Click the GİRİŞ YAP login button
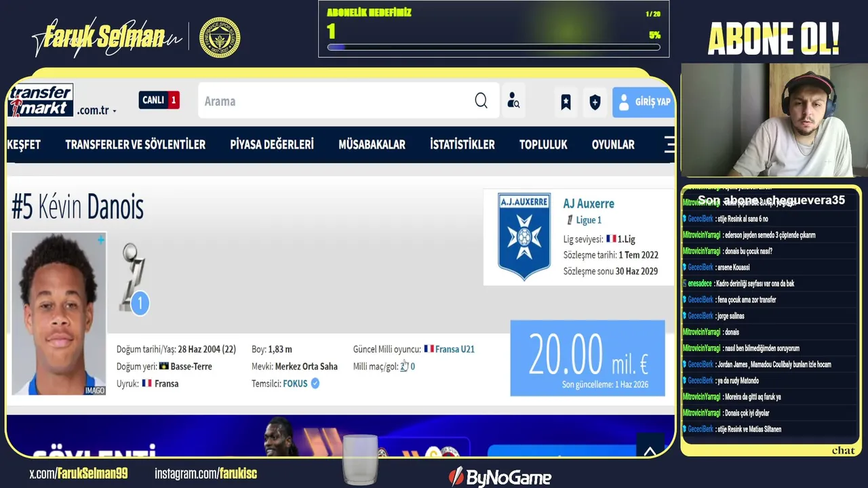The height and width of the screenshot is (488, 868). (644, 102)
